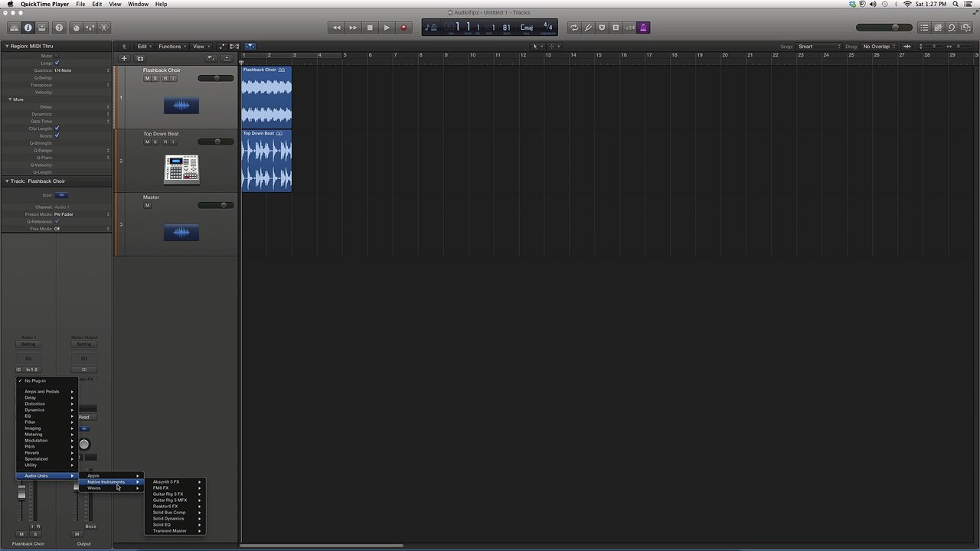This screenshot has height=551, width=980.
Task: Toggle the blue Catch playhead button
Action: pyautogui.click(x=250, y=46)
